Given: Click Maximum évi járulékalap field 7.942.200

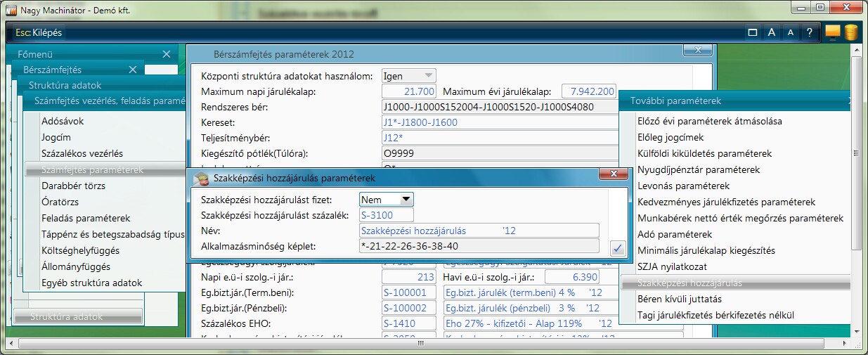Looking at the screenshot, I should 588,92.
